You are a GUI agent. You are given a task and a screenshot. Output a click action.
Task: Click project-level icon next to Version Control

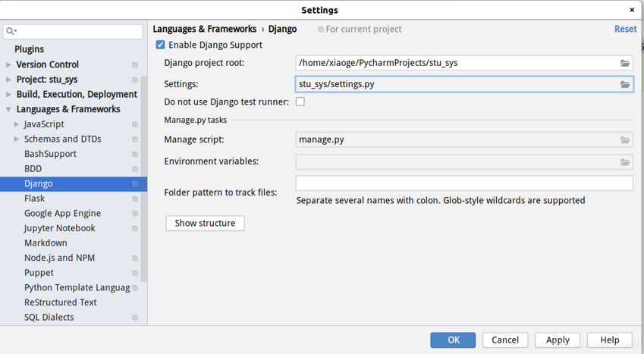(135, 65)
